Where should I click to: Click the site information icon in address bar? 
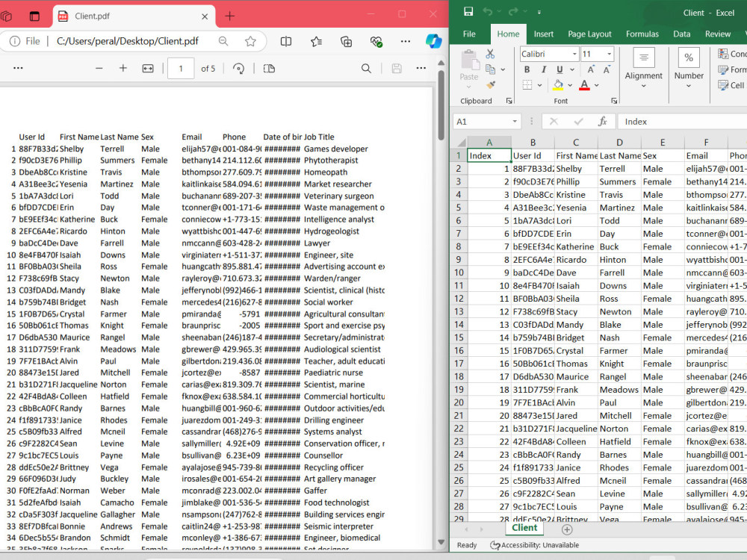[x=15, y=41]
